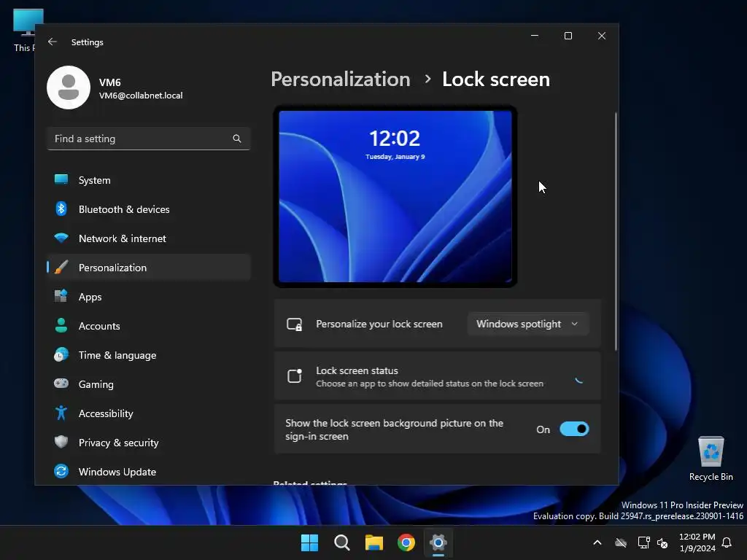Screen dimensions: 747x560
Task: Click the cloud sync tray icon
Action: click(x=620, y=542)
